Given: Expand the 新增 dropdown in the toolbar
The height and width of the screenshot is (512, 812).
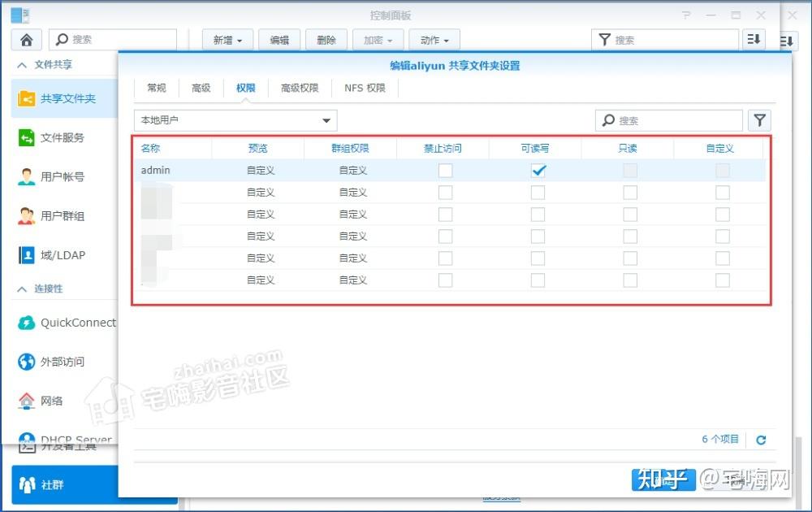Looking at the screenshot, I should click(x=227, y=39).
